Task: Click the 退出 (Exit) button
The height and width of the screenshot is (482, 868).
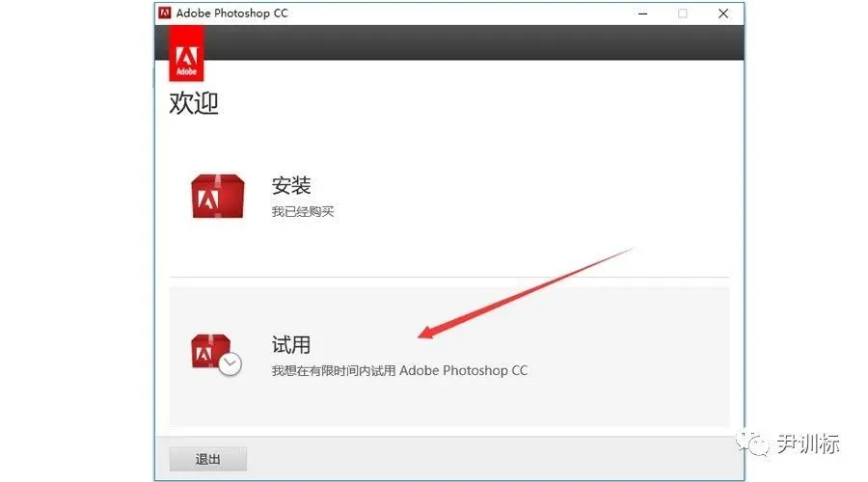Action: pyautogui.click(x=207, y=459)
